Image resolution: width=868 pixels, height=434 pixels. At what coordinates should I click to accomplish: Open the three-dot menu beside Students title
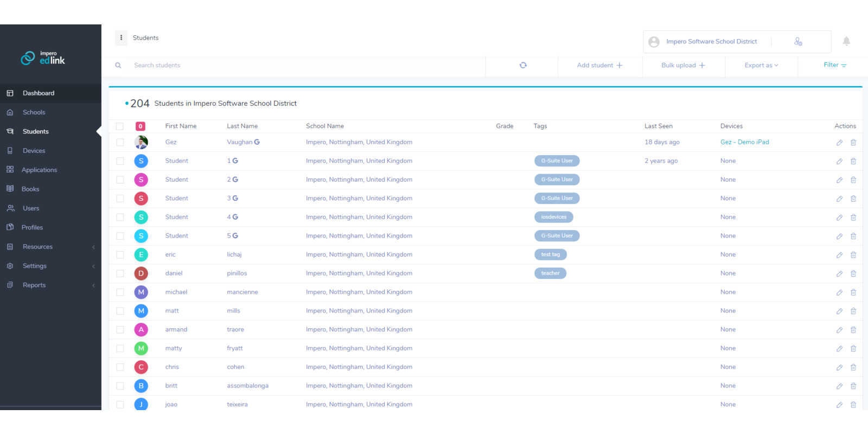(121, 38)
